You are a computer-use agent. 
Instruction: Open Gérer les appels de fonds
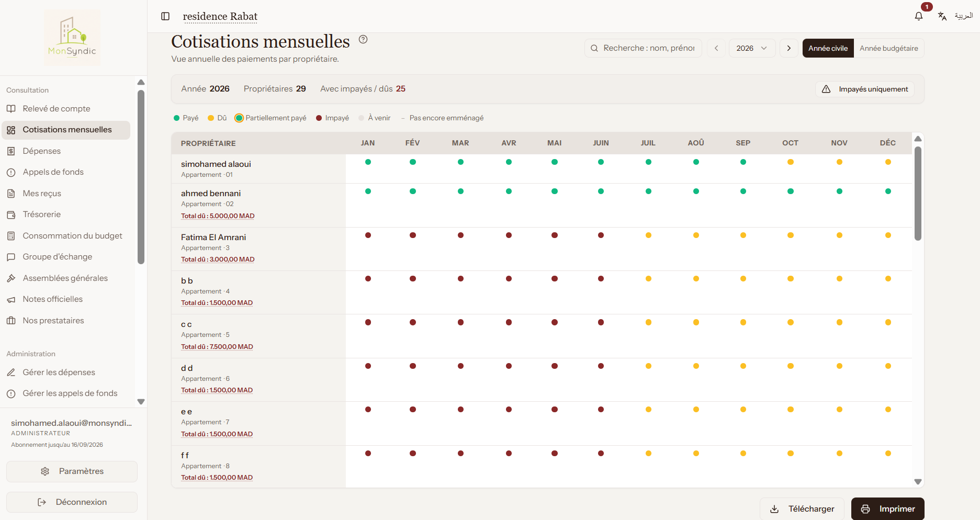click(66, 393)
